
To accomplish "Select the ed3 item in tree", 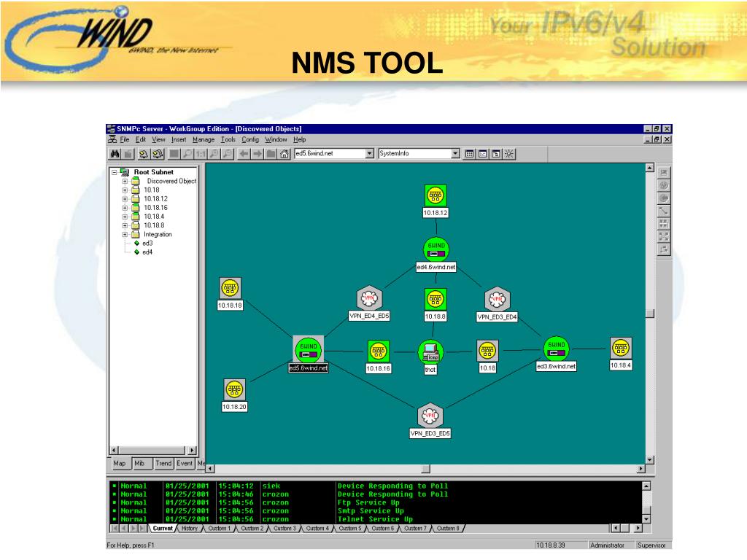I will (147, 244).
